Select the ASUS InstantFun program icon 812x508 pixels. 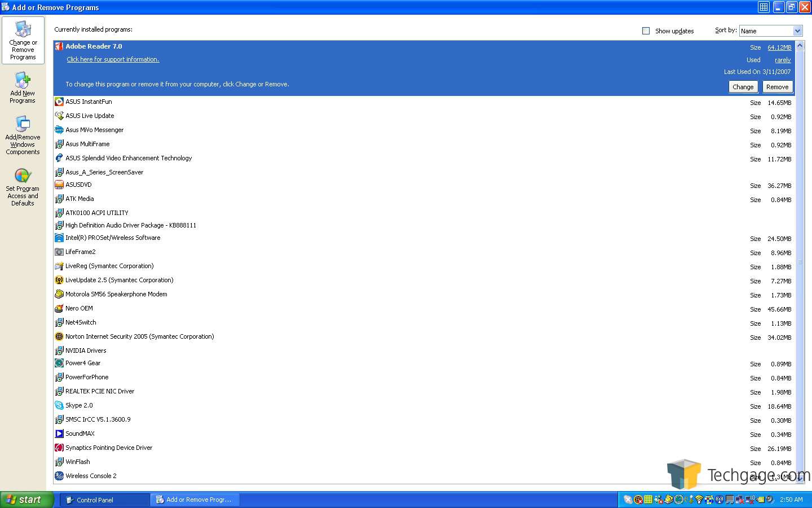[59, 102]
